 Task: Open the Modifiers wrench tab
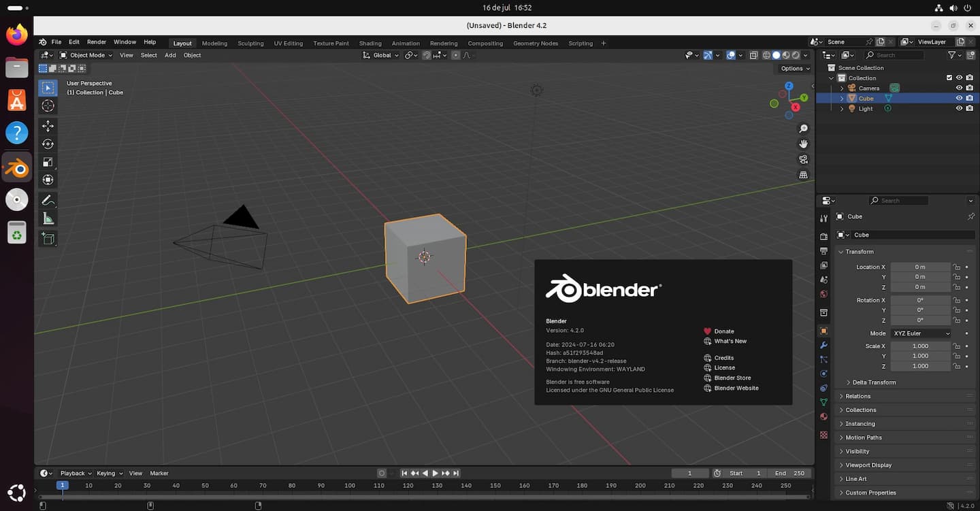[x=823, y=345]
